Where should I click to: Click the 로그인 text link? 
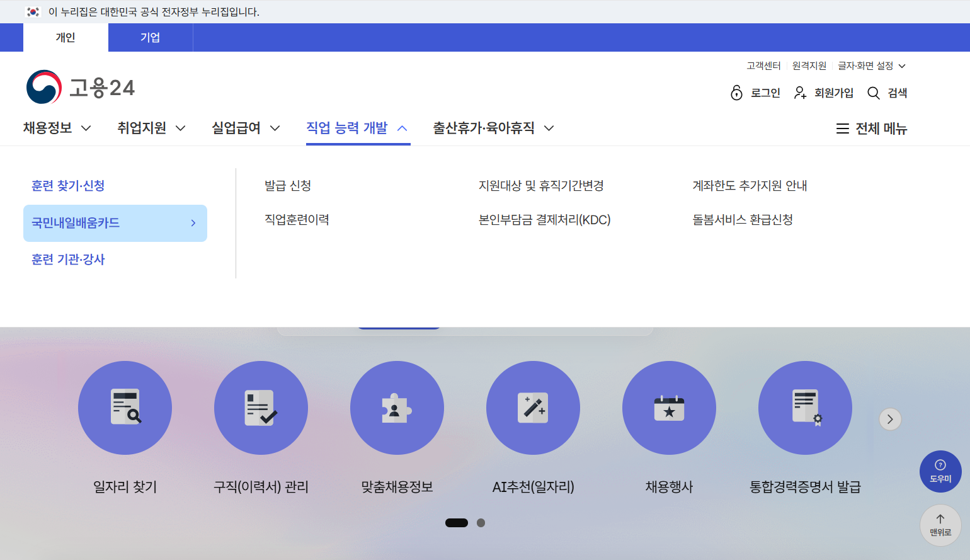(x=765, y=93)
